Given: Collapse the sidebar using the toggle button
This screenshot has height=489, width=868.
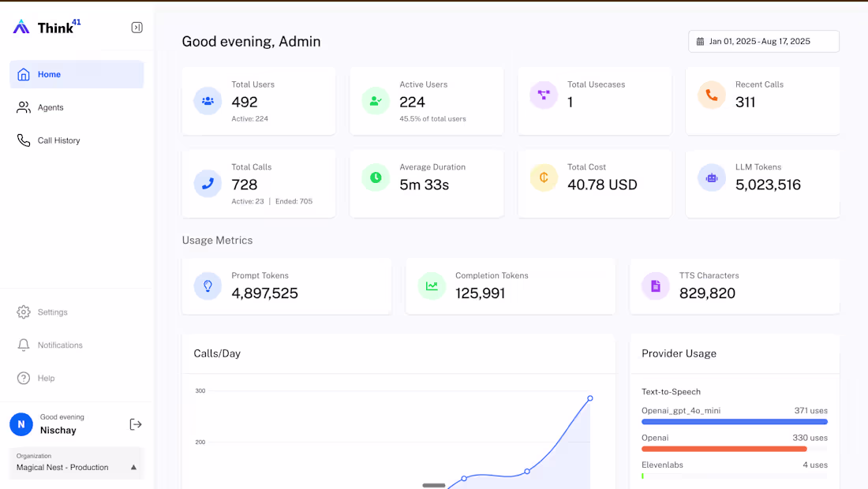Looking at the screenshot, I should (137, 26).
